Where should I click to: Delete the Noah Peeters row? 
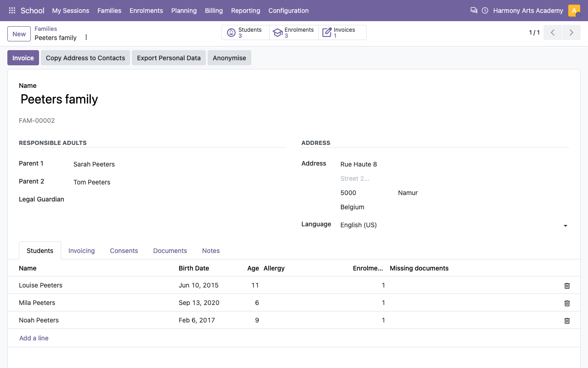(x=567, y=321)
